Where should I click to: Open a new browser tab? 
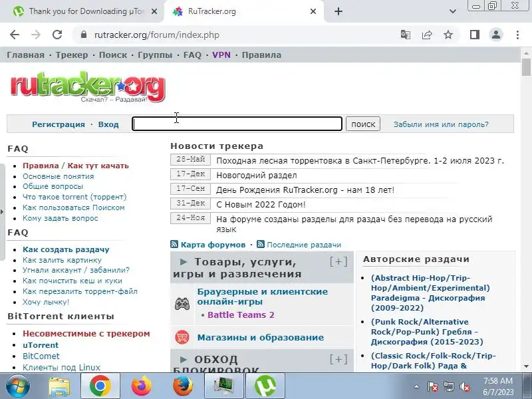click(x=338, y=11)
